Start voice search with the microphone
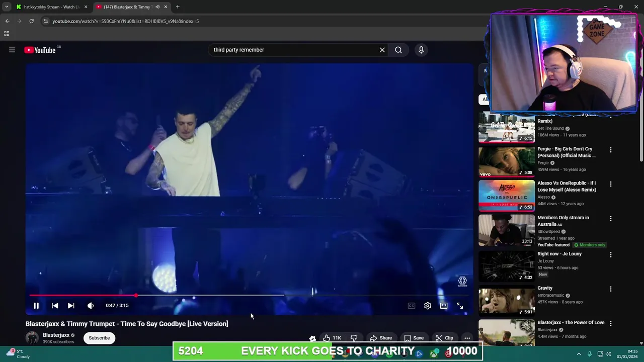644x362 pixels. 421,50
